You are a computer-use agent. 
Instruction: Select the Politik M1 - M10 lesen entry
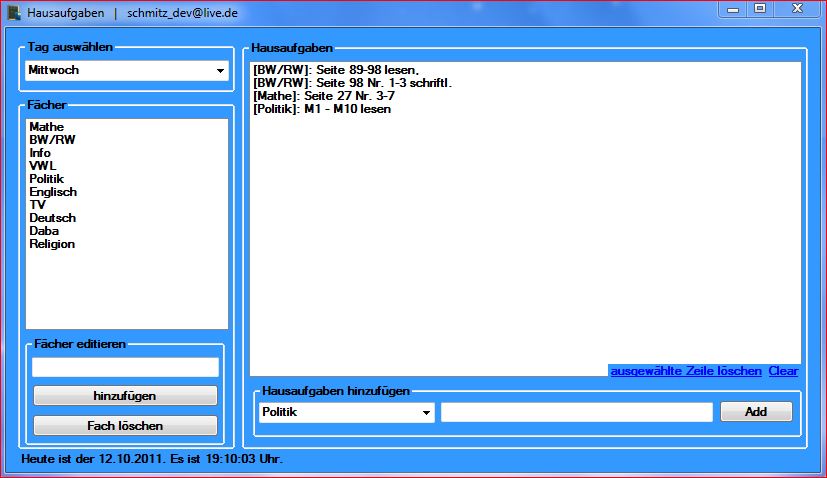[x=322, y=109]
